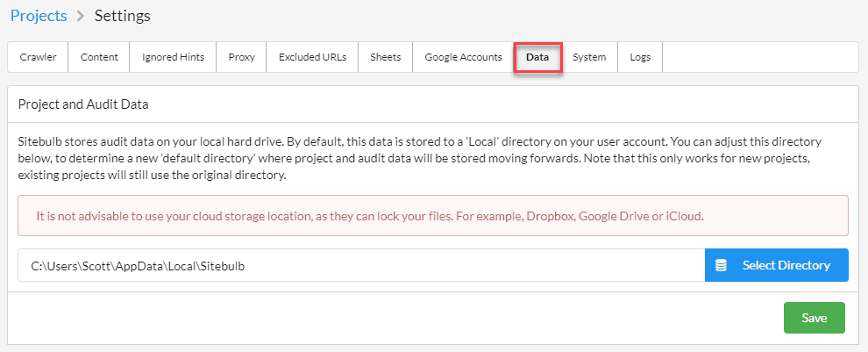The width and height of the screenshot is (868, 352).
Task: Switch to the Google Accounts tab
Action: tap(463, 57)
